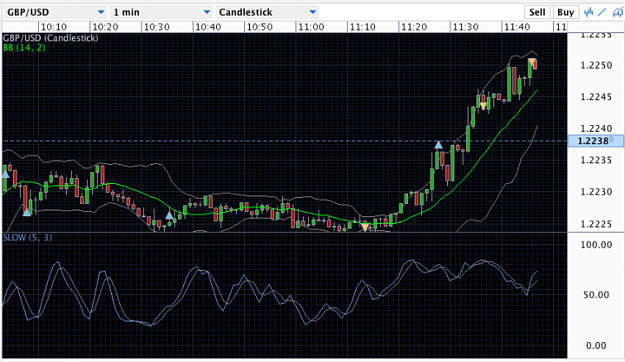Screen dimensions: 625x362
Task: Select the diagonal trendline drawing tool
Action: [602, 12]
